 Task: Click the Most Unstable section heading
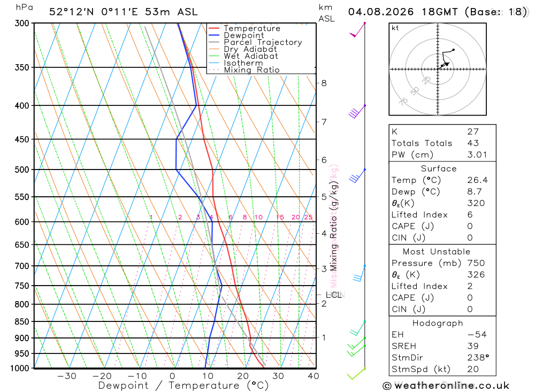pyautogui.click(x=437, y=252)
